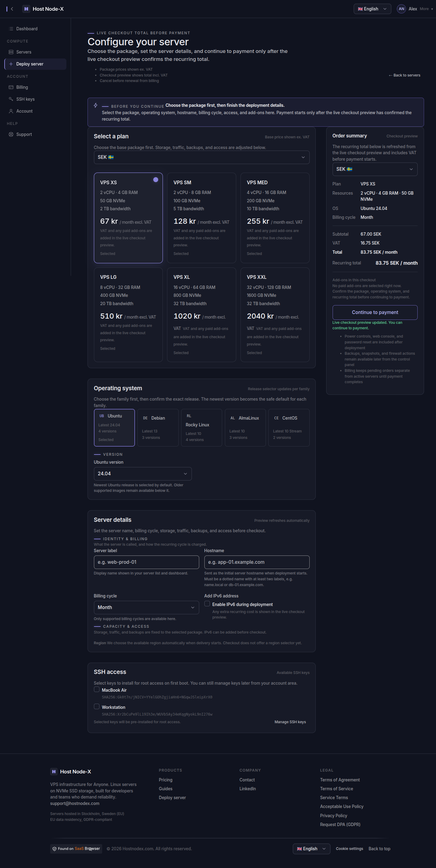Open Account in the sidebar

click(x=35, y=111)
